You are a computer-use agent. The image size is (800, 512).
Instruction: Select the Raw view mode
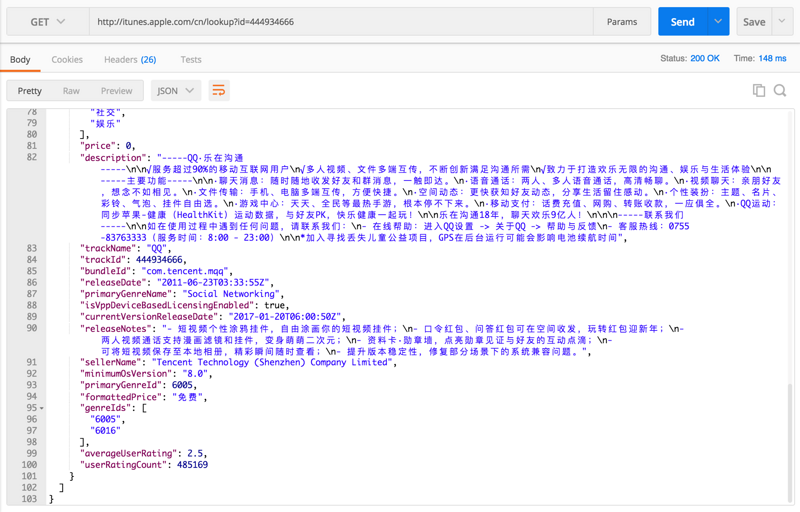point(71,91)
